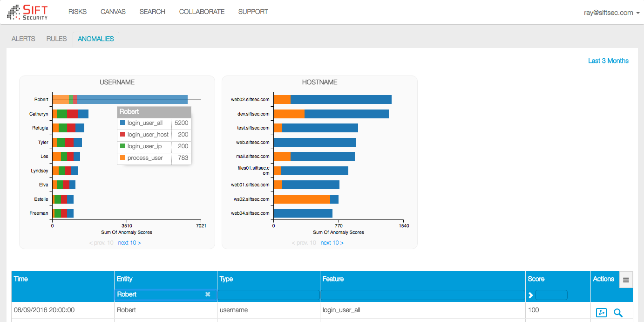Clear the Robert entity filter
644x322 pixels.
pos(208,295)
